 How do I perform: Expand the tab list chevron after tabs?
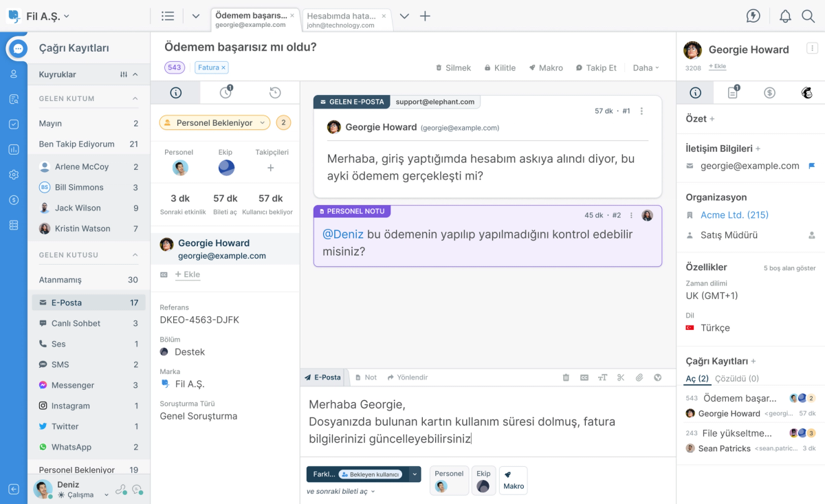(x=404, y=17)
